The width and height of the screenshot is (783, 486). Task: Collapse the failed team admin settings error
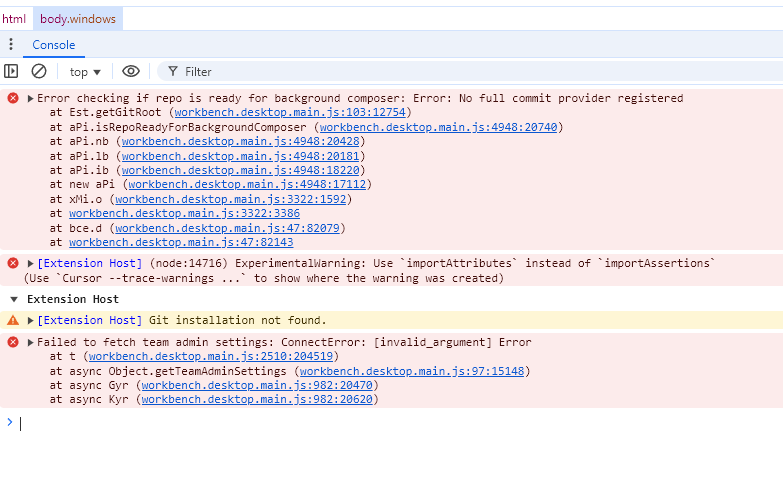coord(30,342)
